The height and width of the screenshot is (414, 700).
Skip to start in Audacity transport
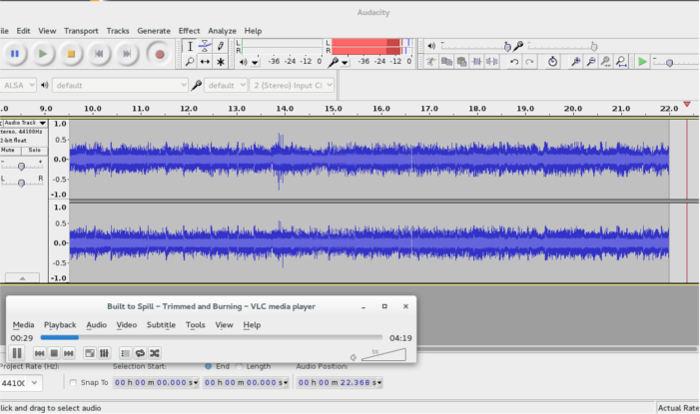point(99,54)
